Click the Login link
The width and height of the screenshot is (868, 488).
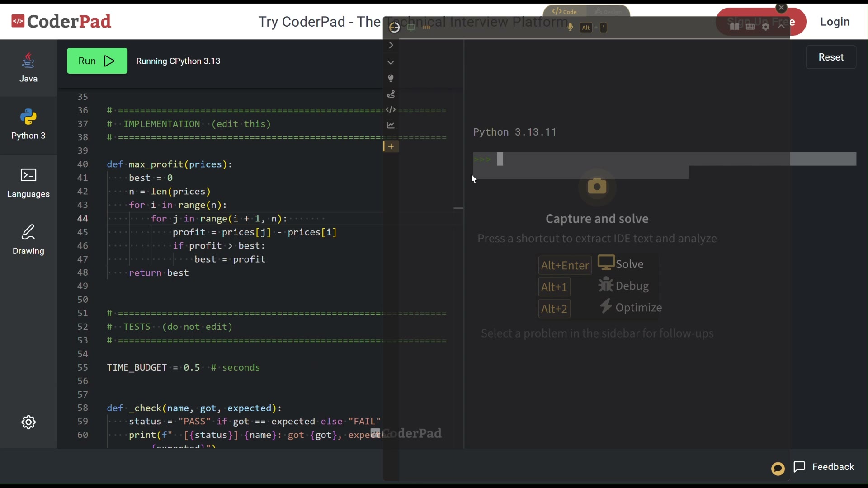point(835,22)
